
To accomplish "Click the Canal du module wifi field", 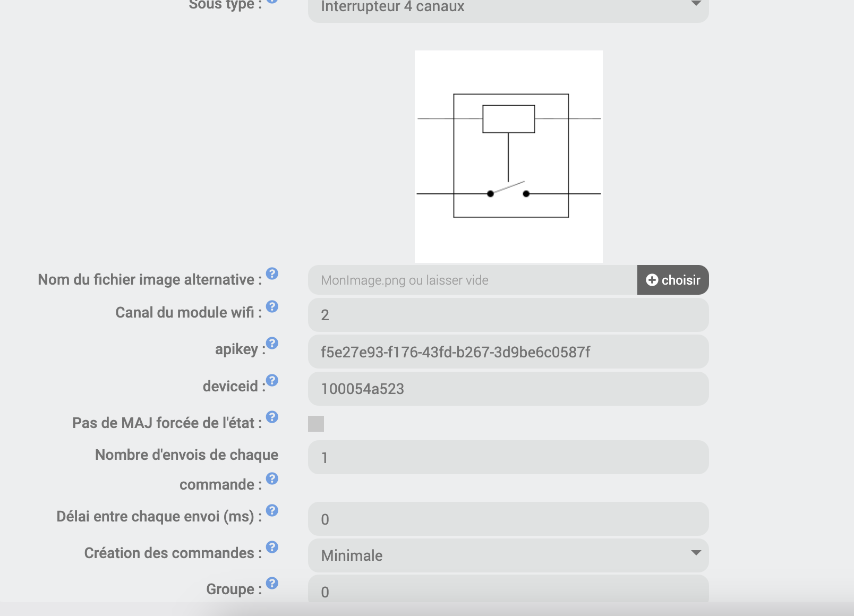I will click(508, 315).
